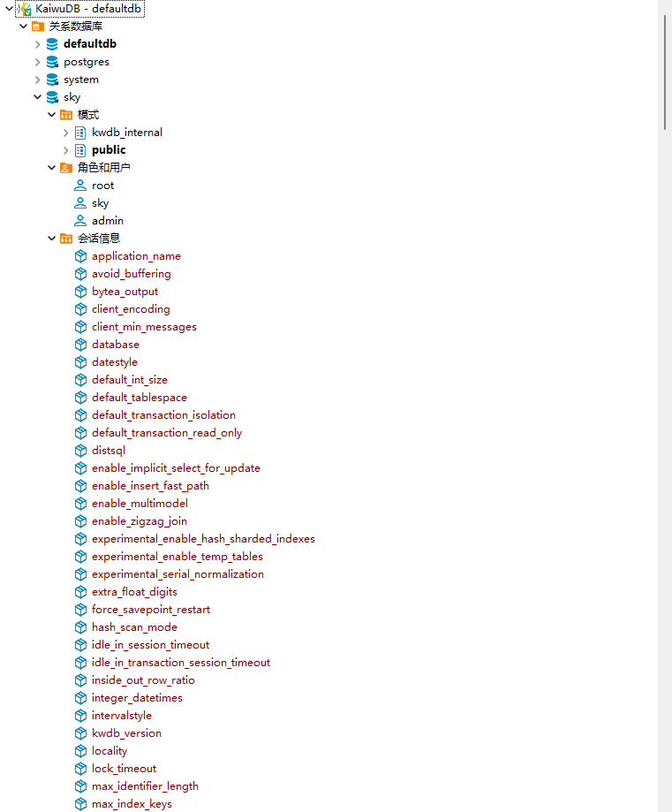Image resolution: width=672 pixels, height=812 pixels.
Task: Expand the system database node
Action: [37, 80]
